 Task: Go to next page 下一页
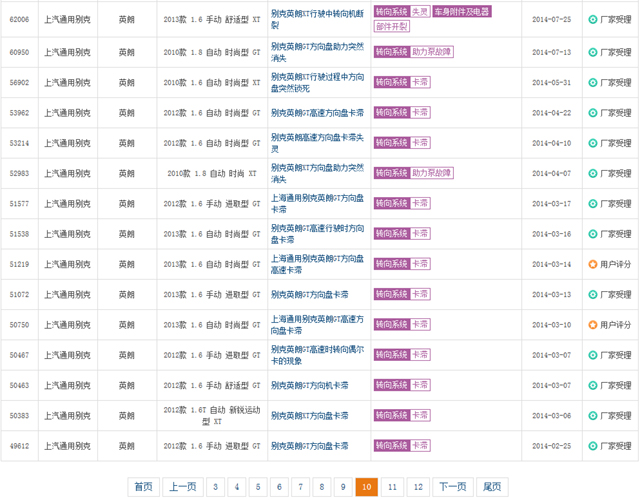(453, 487)
